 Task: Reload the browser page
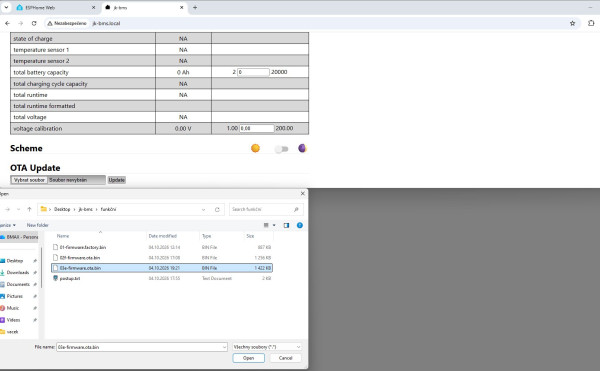[x=34, y=23]
